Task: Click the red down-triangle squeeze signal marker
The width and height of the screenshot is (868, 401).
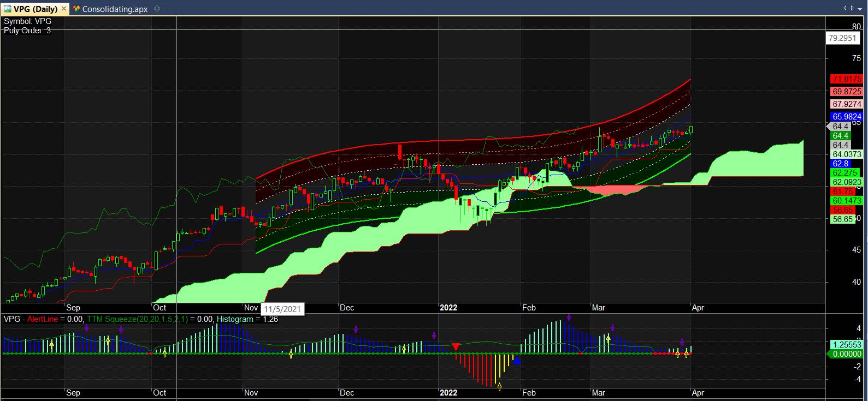Action: tap(456, 347)
